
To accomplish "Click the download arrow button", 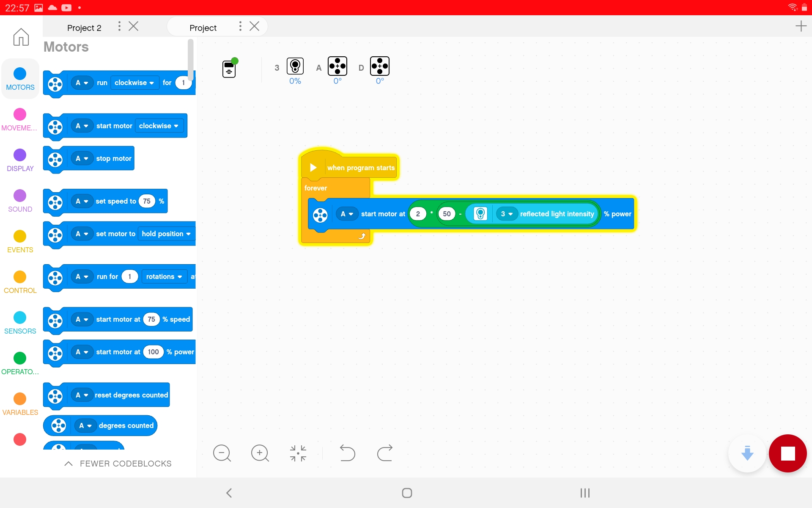I will [747, 453].
